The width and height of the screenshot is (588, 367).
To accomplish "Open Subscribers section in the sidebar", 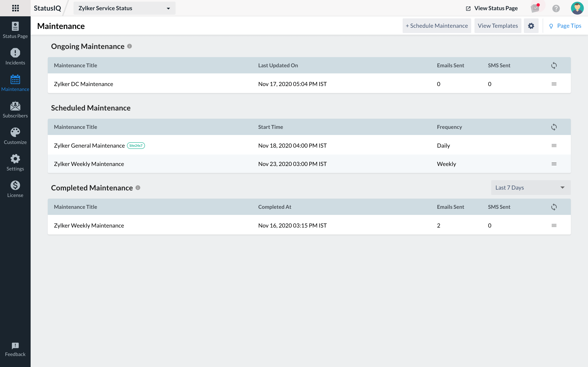I will tap(15, 109).
